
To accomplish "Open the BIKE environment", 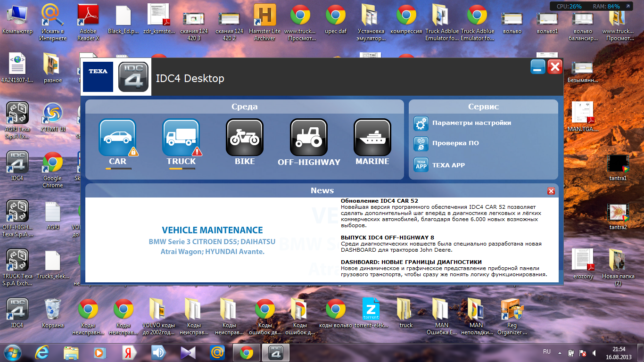I will coord(244,137).
